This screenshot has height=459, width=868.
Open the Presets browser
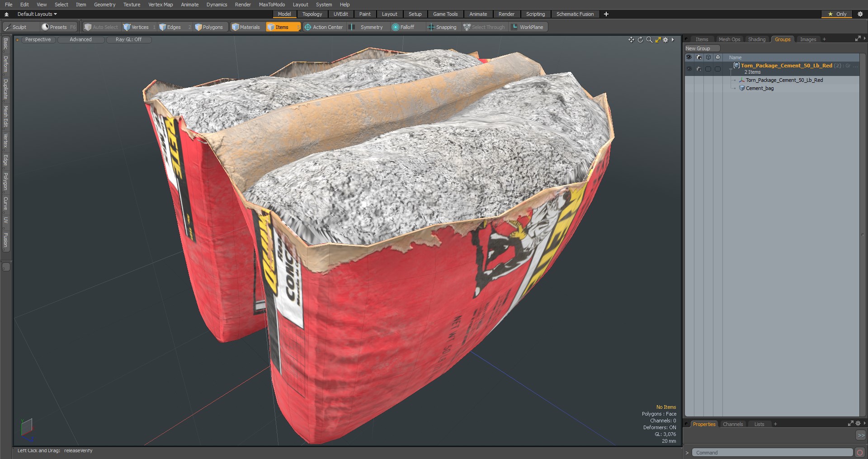(58, 27)
